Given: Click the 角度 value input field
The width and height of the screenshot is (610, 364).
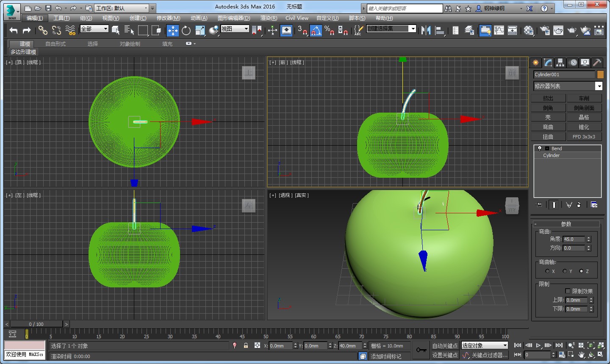Looking at the screenshot, I should 574,239.
